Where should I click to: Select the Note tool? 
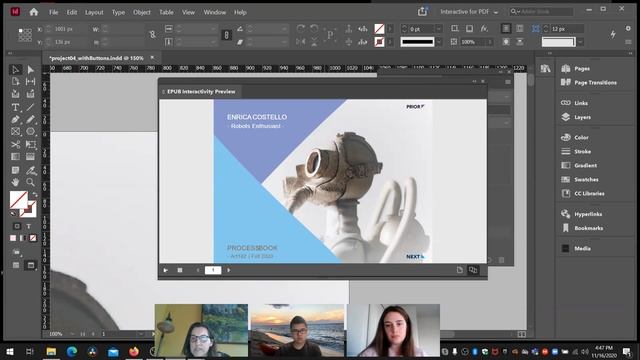[x=15, y=170]
